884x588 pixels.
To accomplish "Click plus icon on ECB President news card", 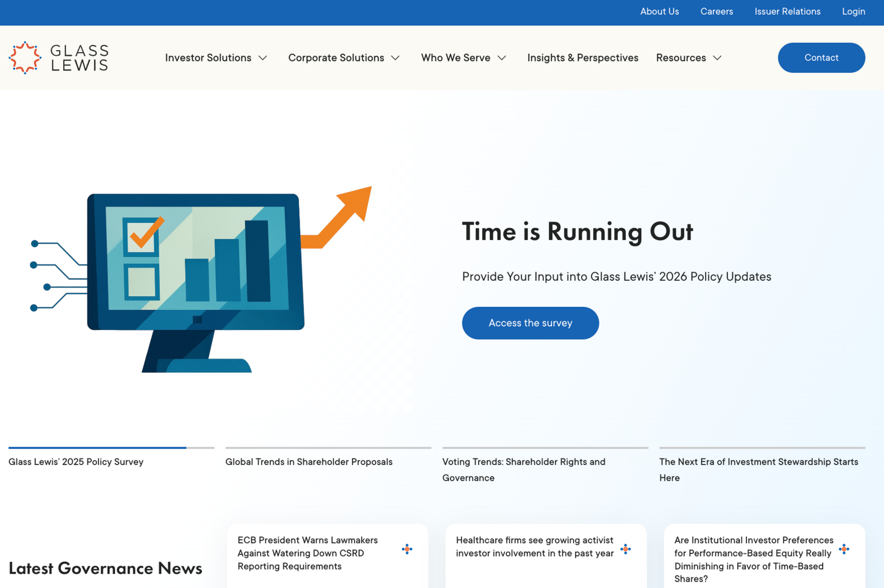I will [x=407, y=549].
